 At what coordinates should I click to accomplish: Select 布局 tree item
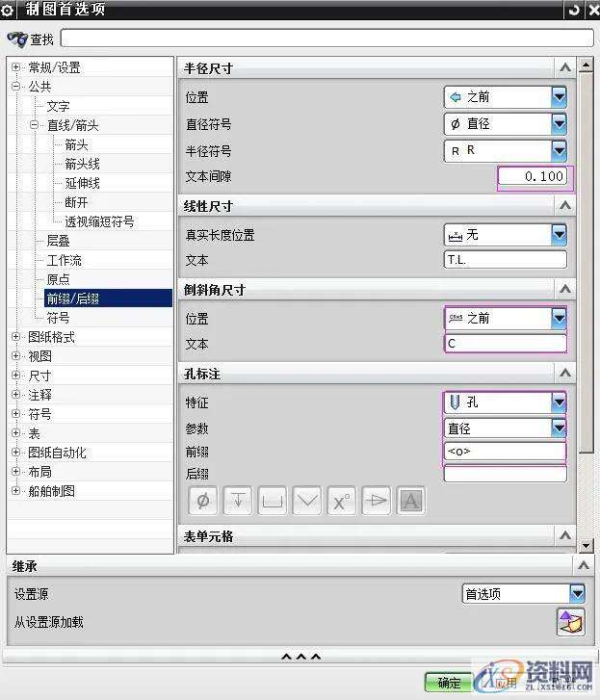[x=39, y=472]
